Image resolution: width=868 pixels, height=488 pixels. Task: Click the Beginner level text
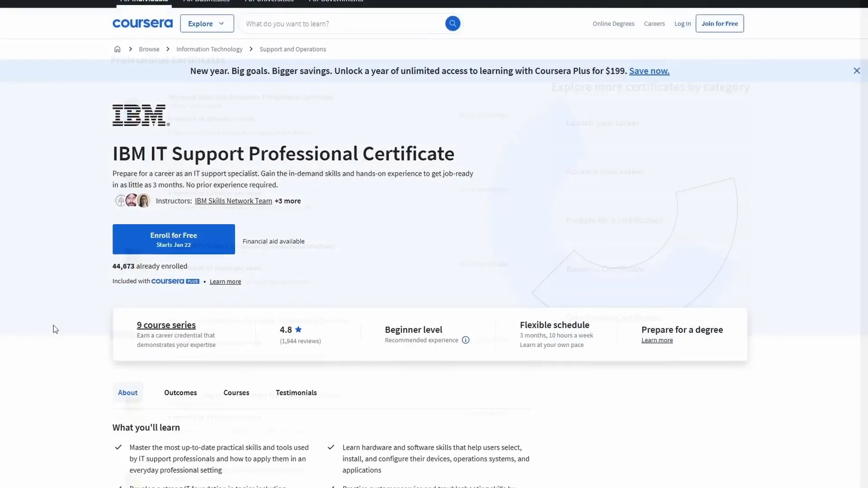click(x=414, y=330)
